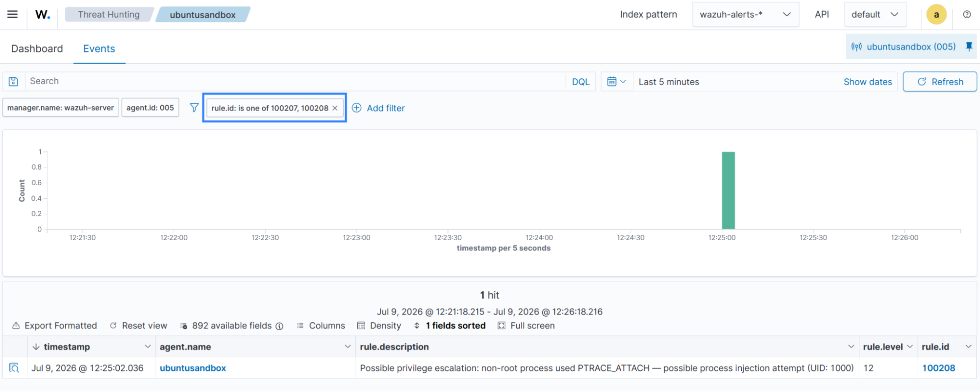
Task: Click the 'Possible privilege escalation' description cell
Action: pyautogui.click(x=606, y=368)
